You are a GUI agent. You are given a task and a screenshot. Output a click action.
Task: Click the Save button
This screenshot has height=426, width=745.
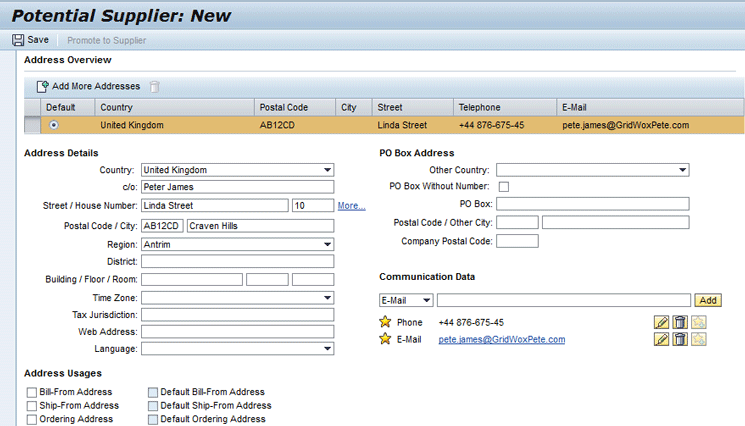(x=31, y=40)
